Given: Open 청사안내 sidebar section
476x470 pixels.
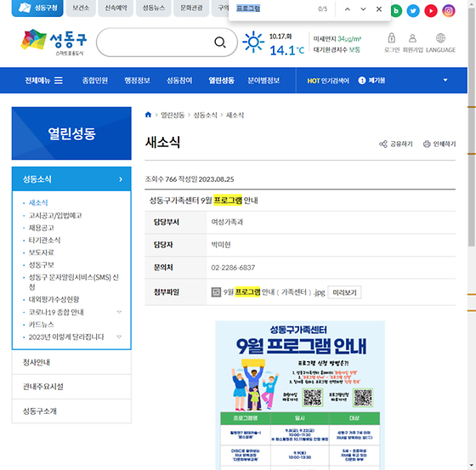Looking at the screenshot, I should [71, 362].
